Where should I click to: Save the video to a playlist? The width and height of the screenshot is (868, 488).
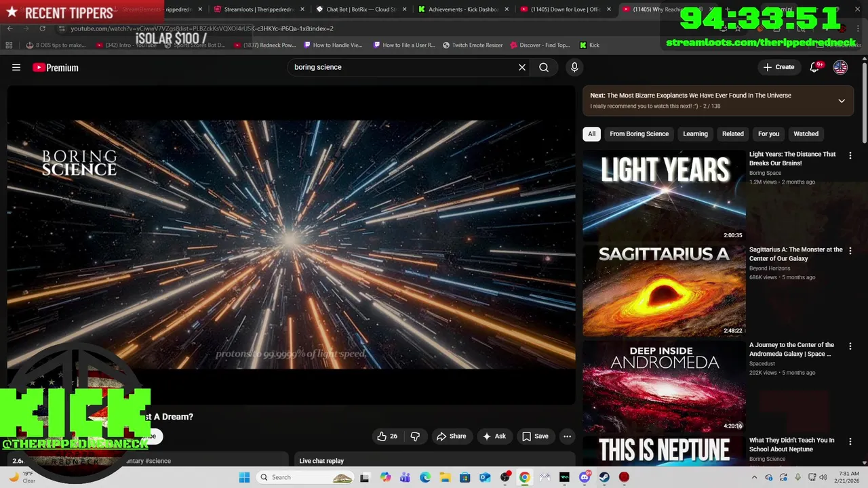(x=535, y=436)
